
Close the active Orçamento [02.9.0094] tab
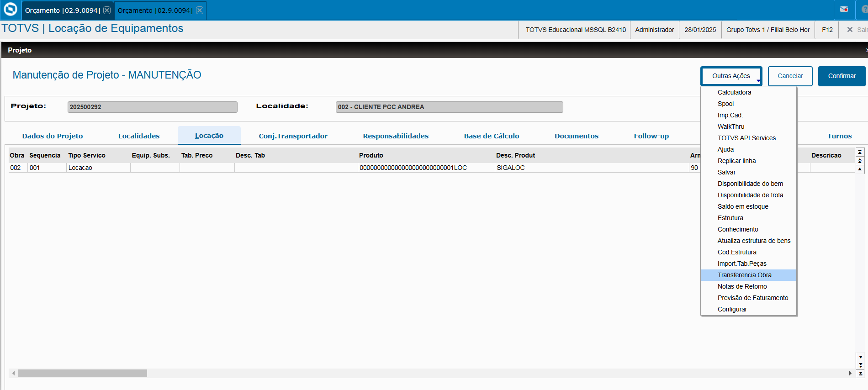pyautogui.click(x=107, y=10)
